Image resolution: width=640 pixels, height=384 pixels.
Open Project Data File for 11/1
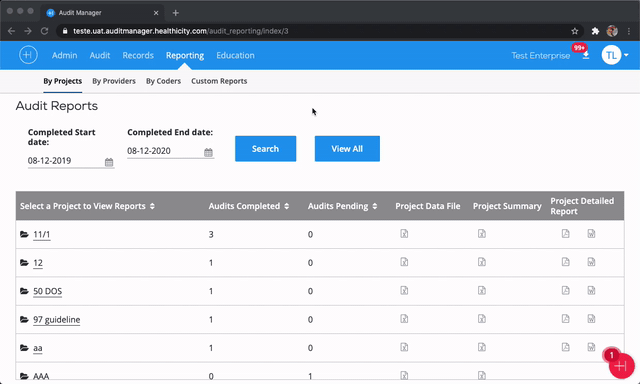click(404, 234)
